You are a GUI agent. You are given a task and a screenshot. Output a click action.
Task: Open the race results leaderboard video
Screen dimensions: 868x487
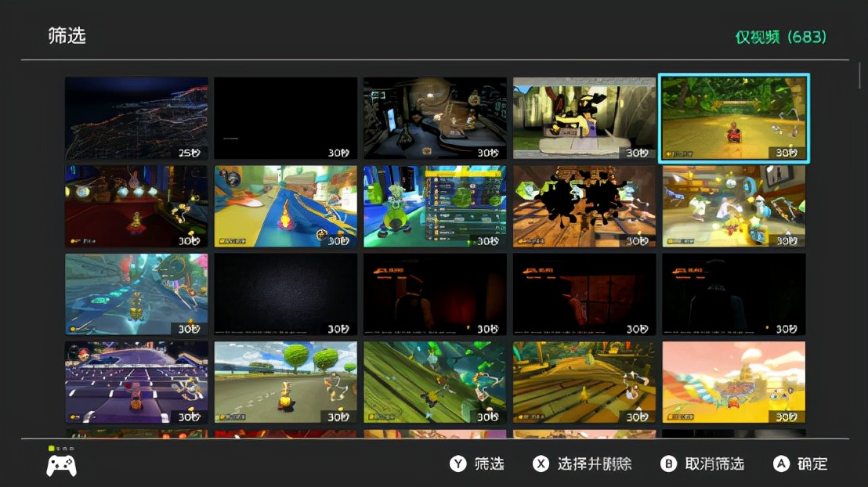[435, 207]
